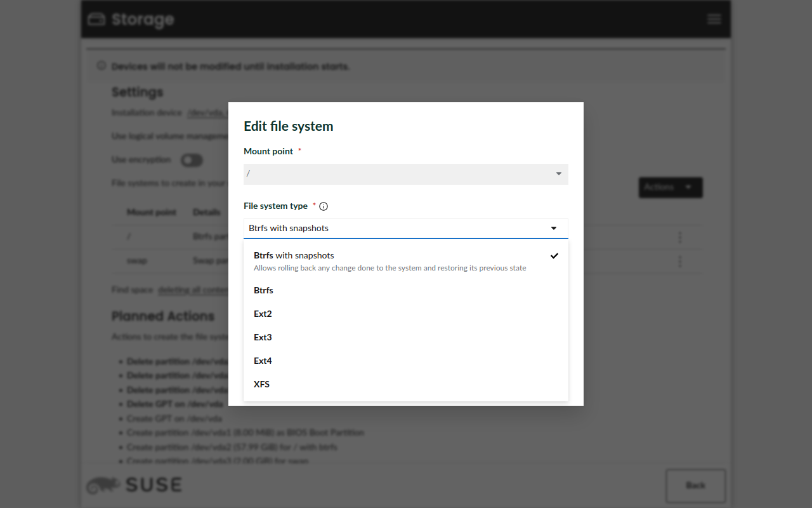Select Ext2 from the list
Image resolution: width=812 pixels, height=508 pixels.
tap(263, 314)
